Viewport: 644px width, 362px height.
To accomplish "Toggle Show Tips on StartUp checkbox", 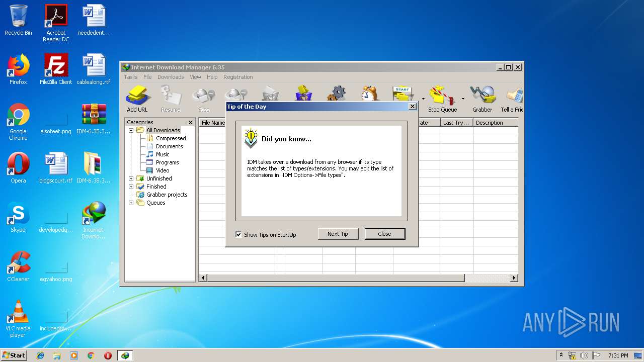I will 238,234.
